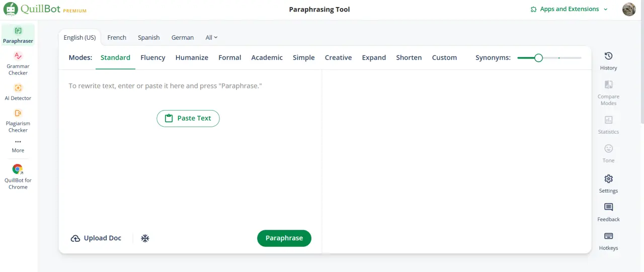Switch to the Humanize mode
The image size is (644, 272).
(192, 57)
